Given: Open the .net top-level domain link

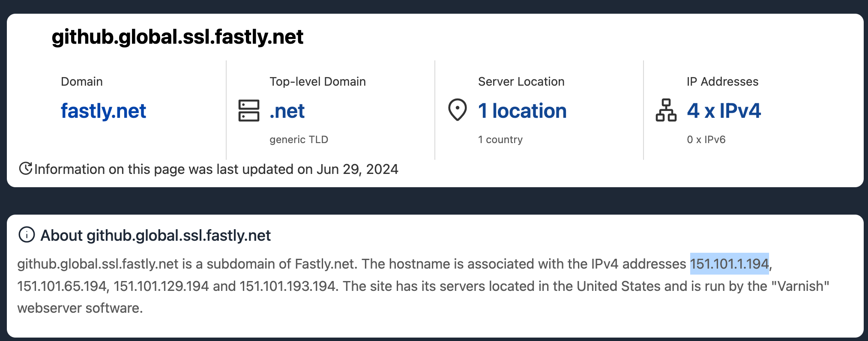Looking at the screenshot, I should pyautogui.click(x=287, y=111).
